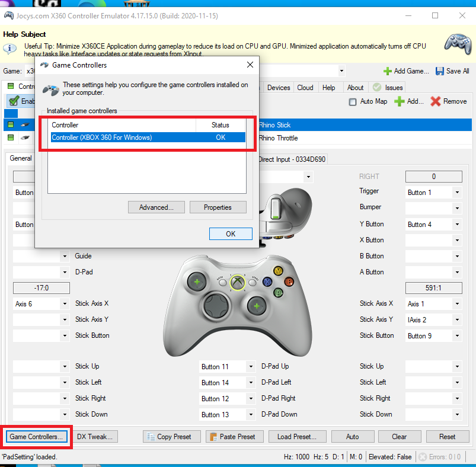Screen dimensions: 476x467
Task: Select the "Controller (XBOX 360 For Windows)" row
Action: [x=148, y=137]
